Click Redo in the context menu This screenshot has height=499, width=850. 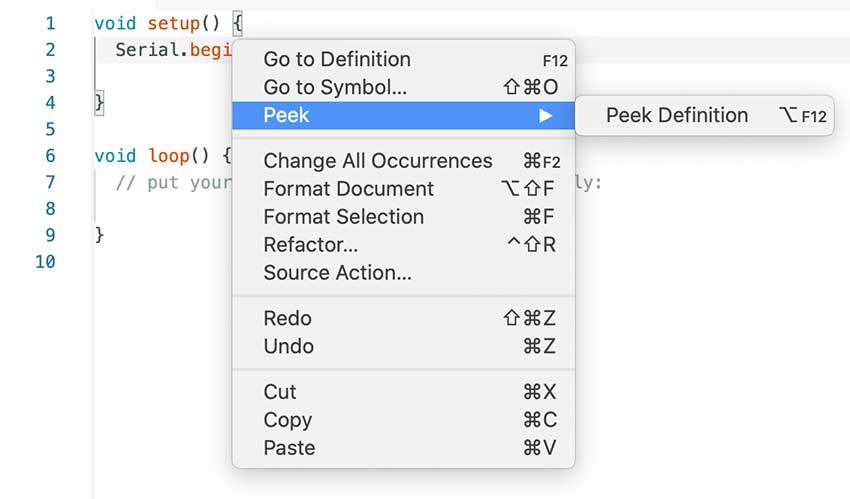pyautogui.click(x=287, y=319)
